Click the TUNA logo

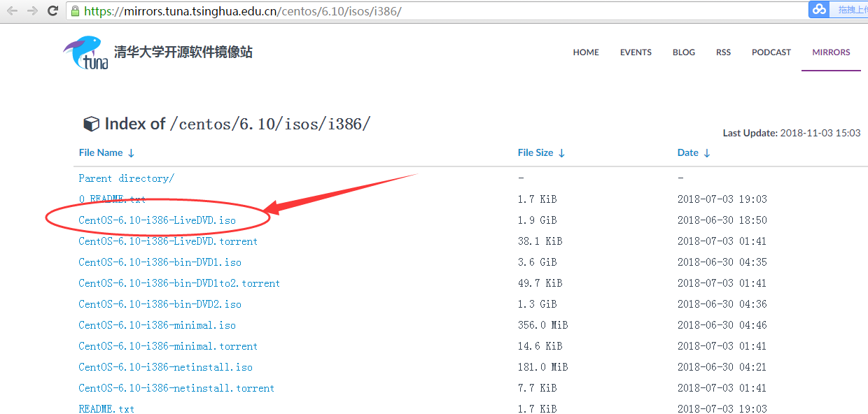(86, 53)
